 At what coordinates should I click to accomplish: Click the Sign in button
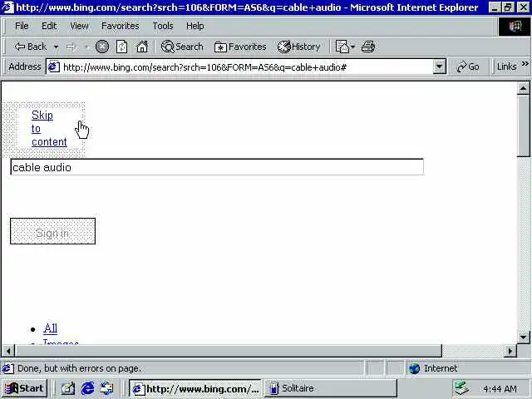click(52, 231)
